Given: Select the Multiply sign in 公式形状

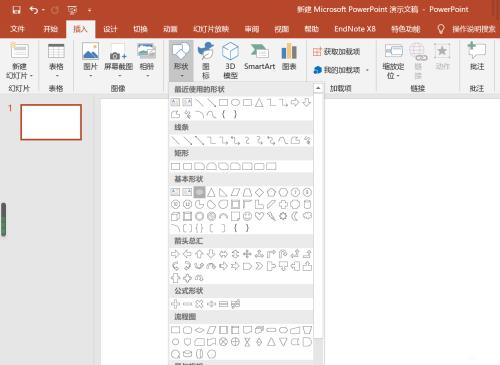Looking at the screenshot, I should 199,304.
